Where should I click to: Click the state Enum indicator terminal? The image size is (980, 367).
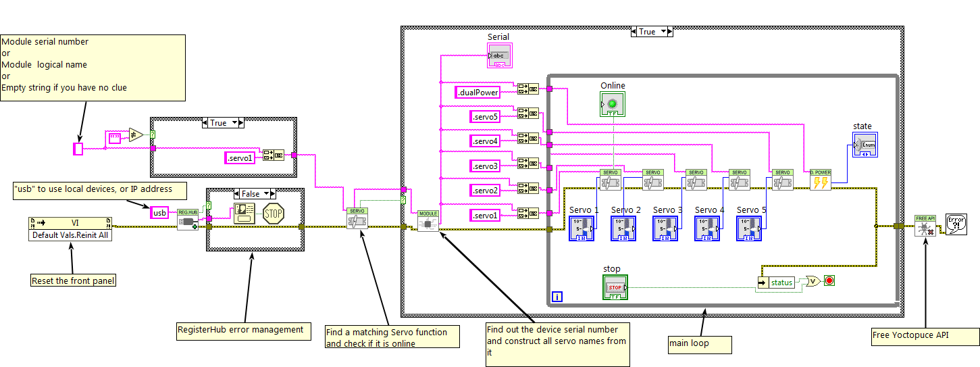point(865,145)
